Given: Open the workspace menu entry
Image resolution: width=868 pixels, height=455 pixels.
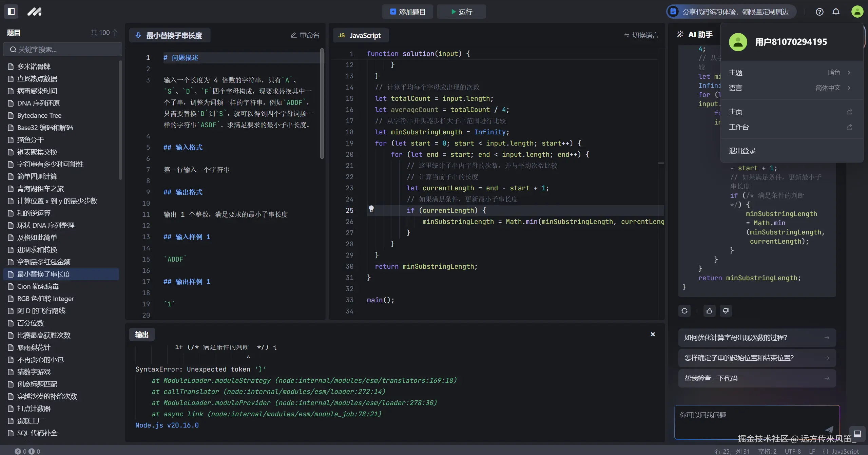Looking at the screenshot, I should coord(739,127).
